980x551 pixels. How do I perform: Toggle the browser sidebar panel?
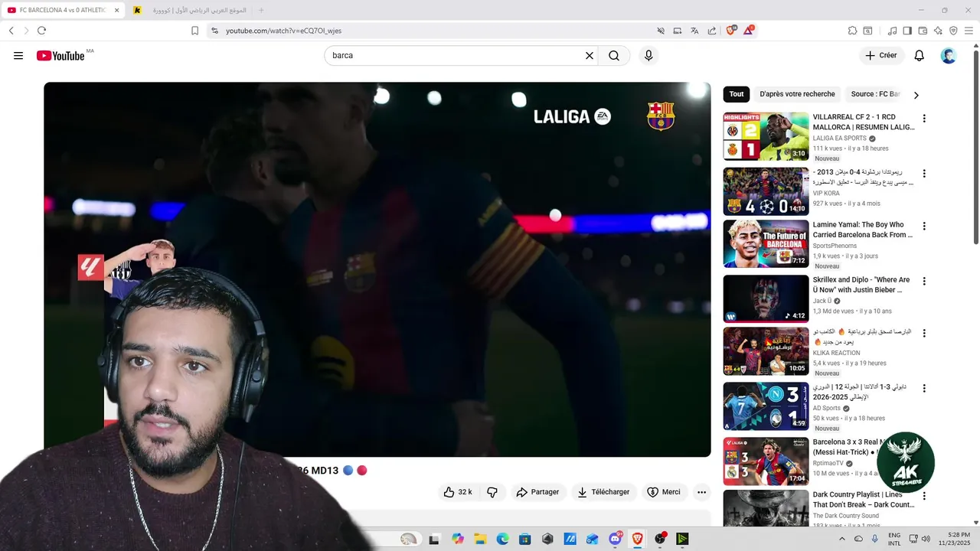(x=907, y=31)
